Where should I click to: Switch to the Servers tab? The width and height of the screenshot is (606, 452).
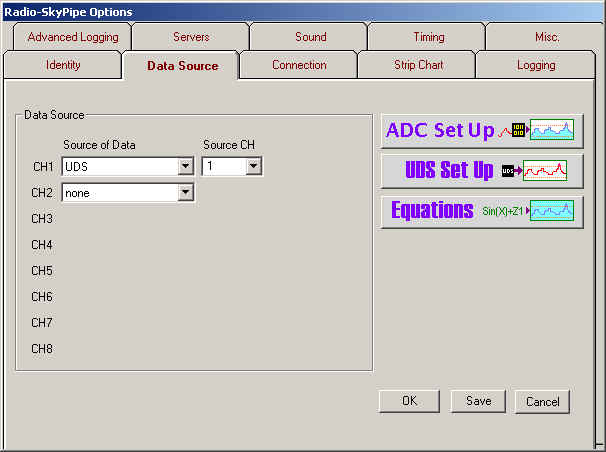191,37
